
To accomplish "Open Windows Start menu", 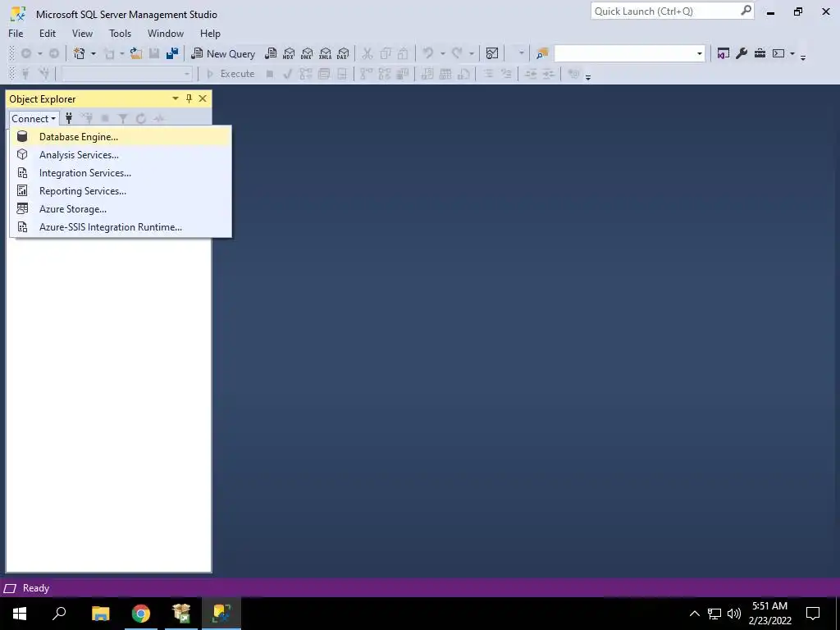I will [x=20, y=614].
